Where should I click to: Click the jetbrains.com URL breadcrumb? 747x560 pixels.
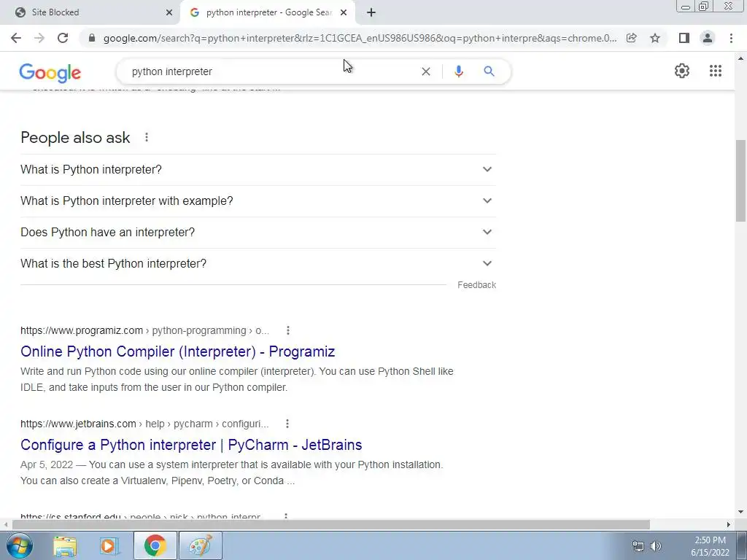click(144, 424)
